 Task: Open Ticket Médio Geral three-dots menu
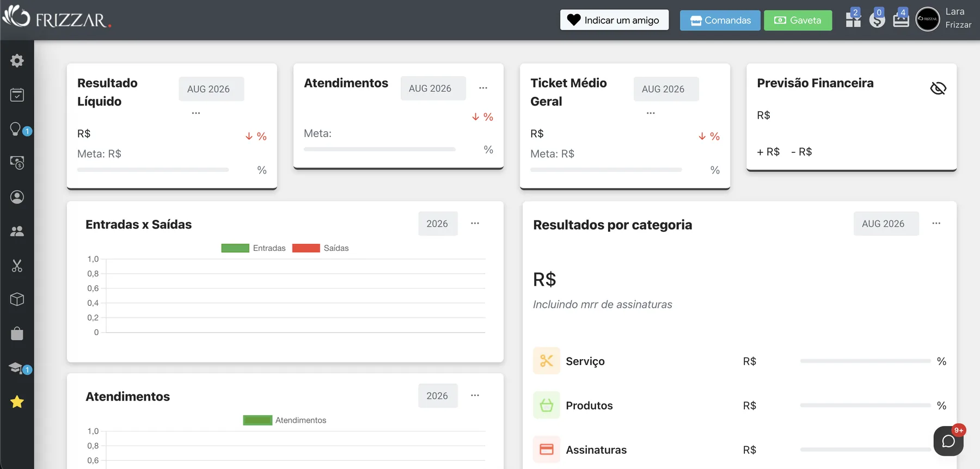[651, 113]
